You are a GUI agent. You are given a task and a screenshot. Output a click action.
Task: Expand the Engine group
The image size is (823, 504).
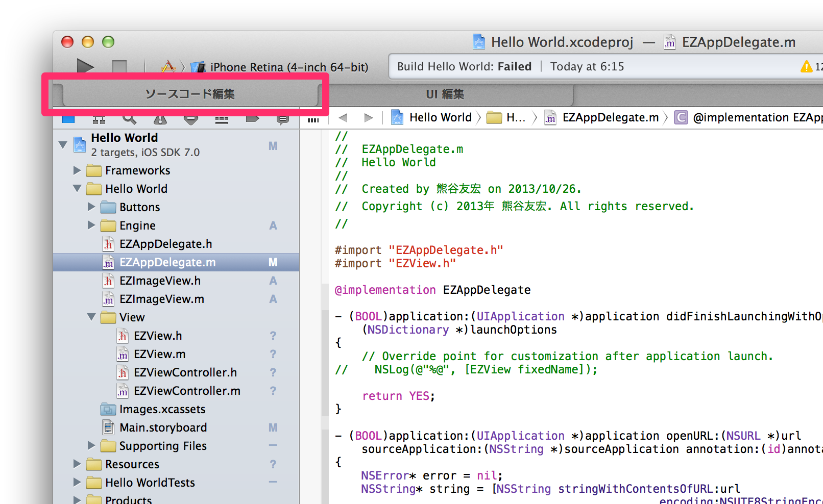click(x=91, y=225)
